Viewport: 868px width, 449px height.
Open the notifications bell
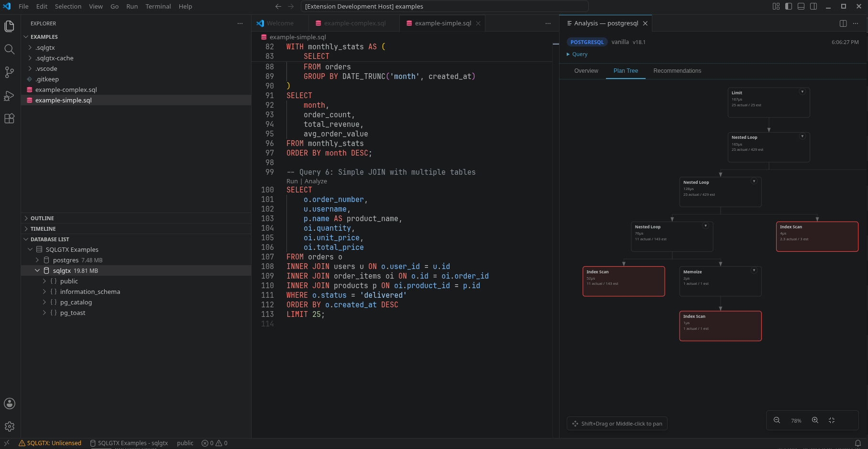(857, 443)
